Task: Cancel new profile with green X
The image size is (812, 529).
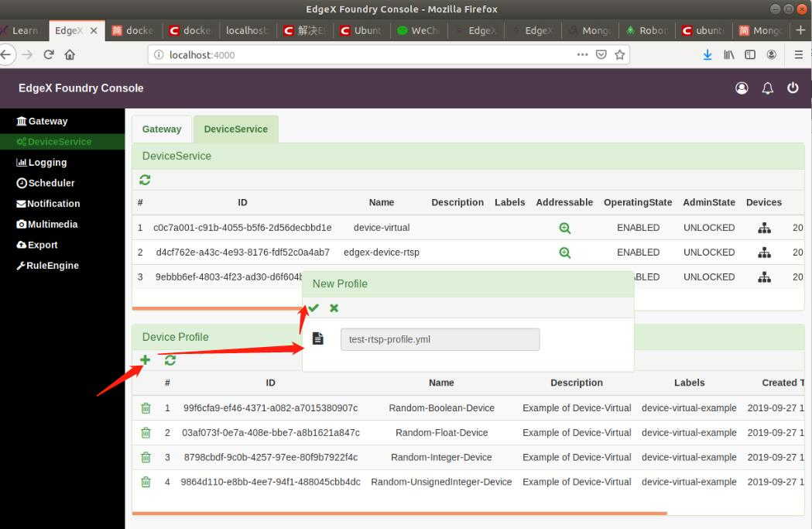Action: click(334, 307)
